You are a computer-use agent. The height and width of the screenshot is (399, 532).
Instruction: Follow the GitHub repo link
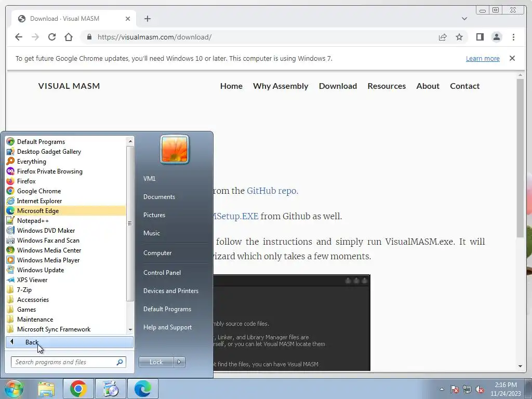[272, 191]
